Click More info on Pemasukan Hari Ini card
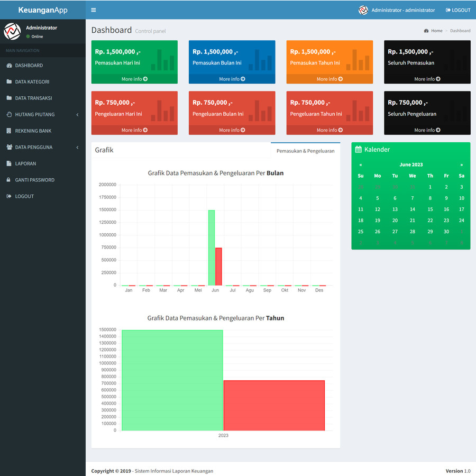 click(x=134, y=79)
